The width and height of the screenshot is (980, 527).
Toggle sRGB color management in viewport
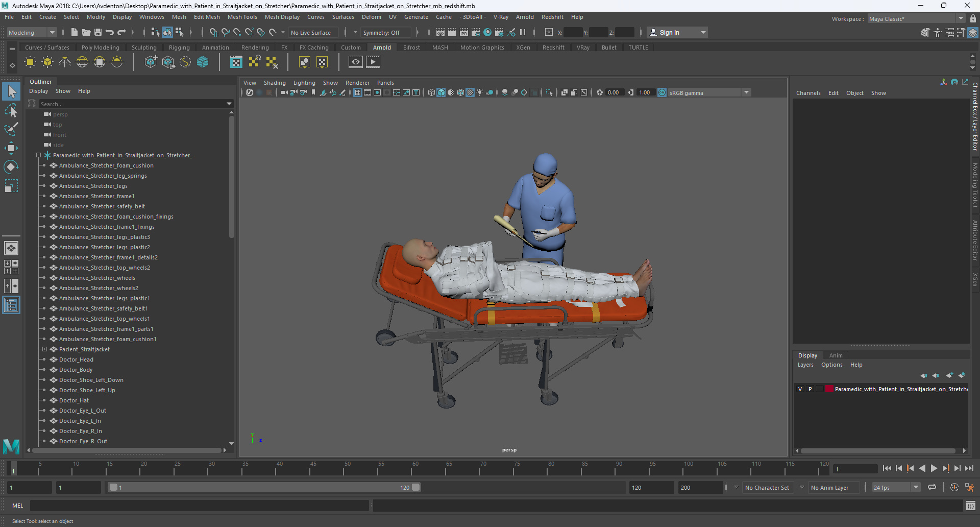pyautogui.click(x=662, y=92)
